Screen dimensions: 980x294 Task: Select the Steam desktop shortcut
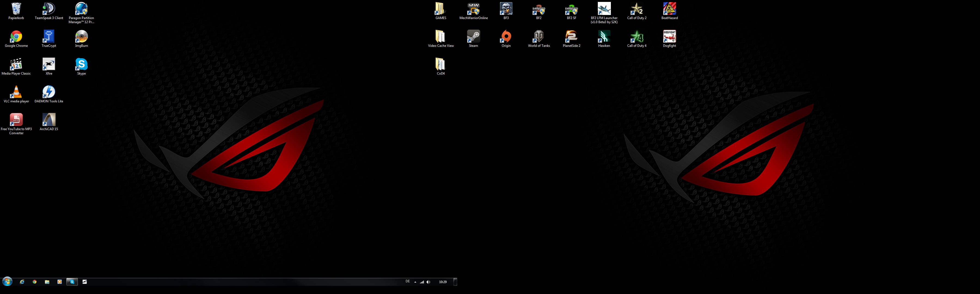click(473, 38)
